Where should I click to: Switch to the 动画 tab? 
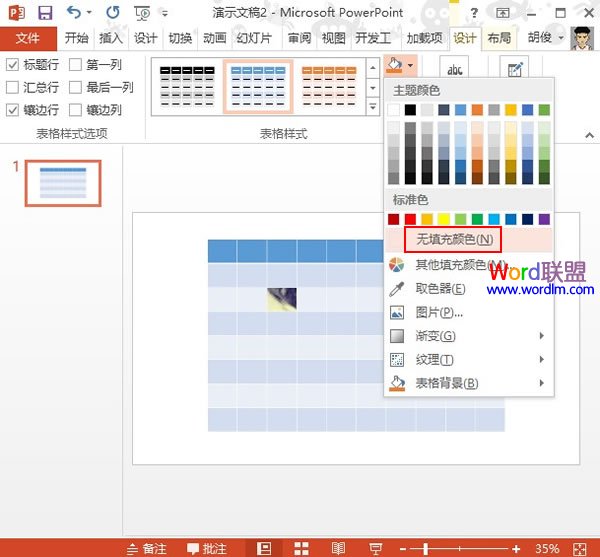[x=214, y=38]
